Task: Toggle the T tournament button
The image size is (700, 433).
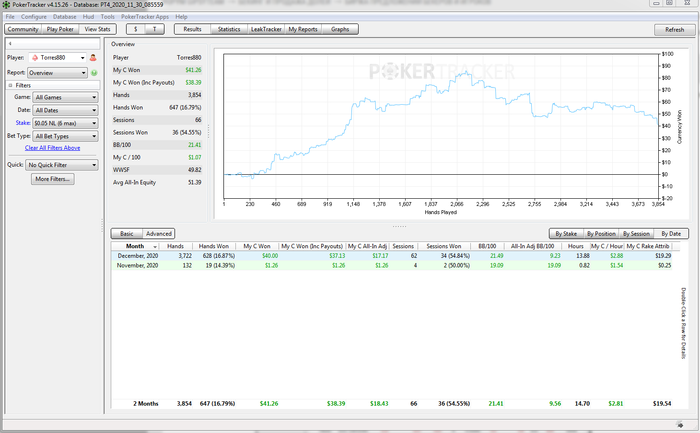Action: [155, 29]
